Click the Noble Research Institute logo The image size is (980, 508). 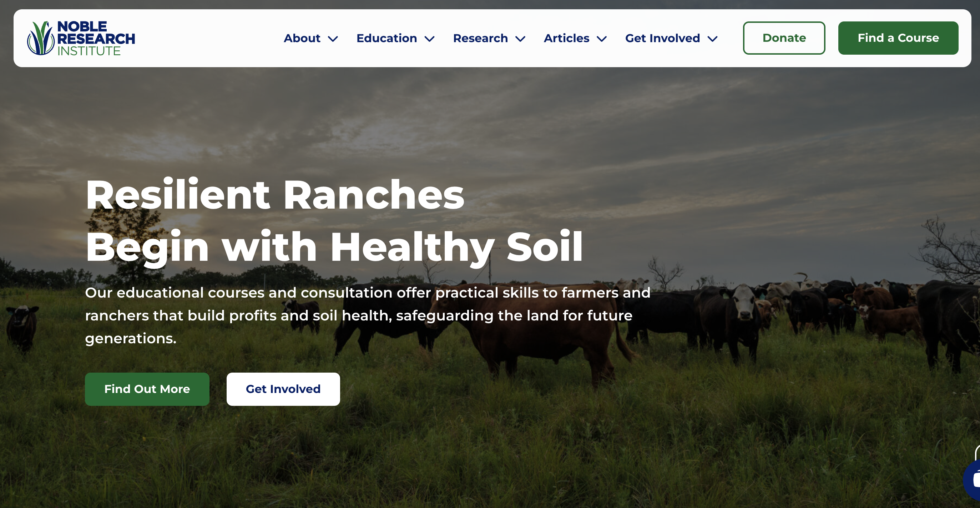81,38
